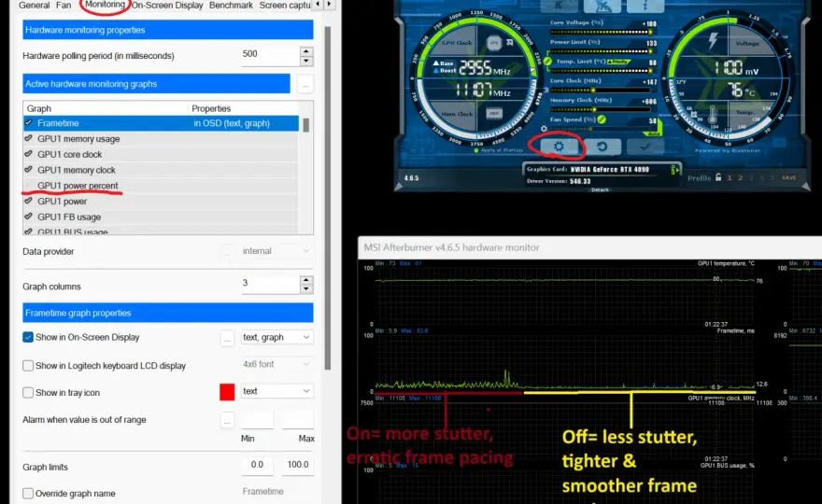The image size is (822, 504).
Task: Click the MEM chip icon beside Mem Clock
Action: tap(494, 113)
